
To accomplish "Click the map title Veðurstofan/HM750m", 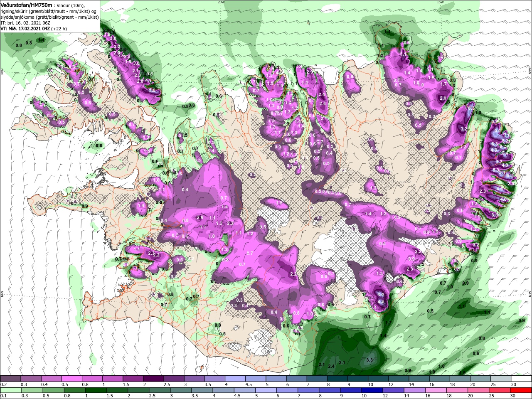I will pos(27,5).
